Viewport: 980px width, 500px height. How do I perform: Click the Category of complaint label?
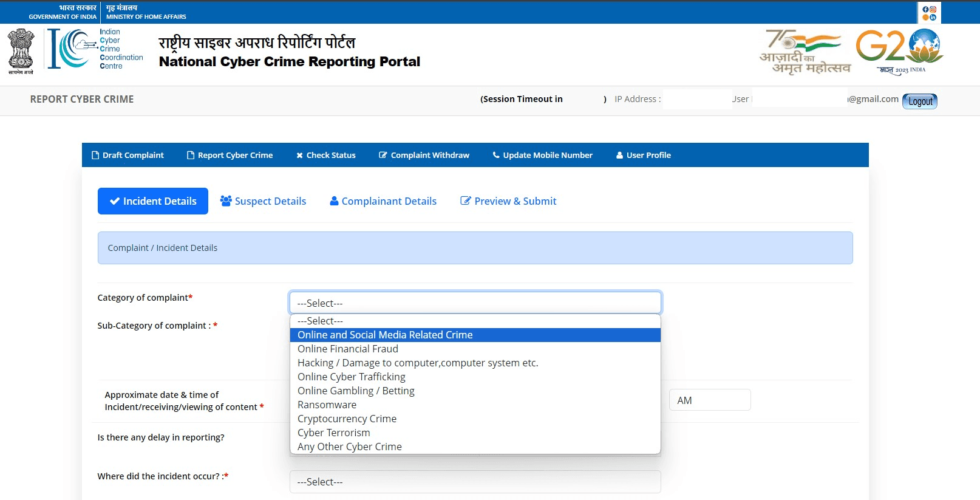tap(145, 298)
